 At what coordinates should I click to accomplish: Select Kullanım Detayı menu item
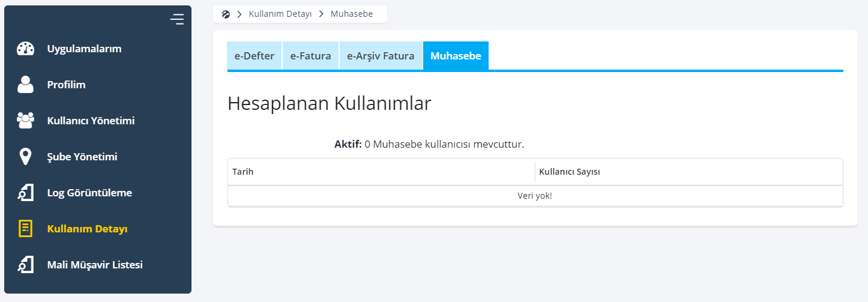[88, 229]
